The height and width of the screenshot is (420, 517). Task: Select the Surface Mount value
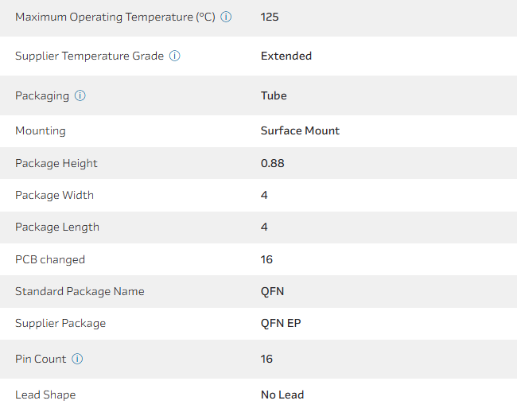click(300, 131)
